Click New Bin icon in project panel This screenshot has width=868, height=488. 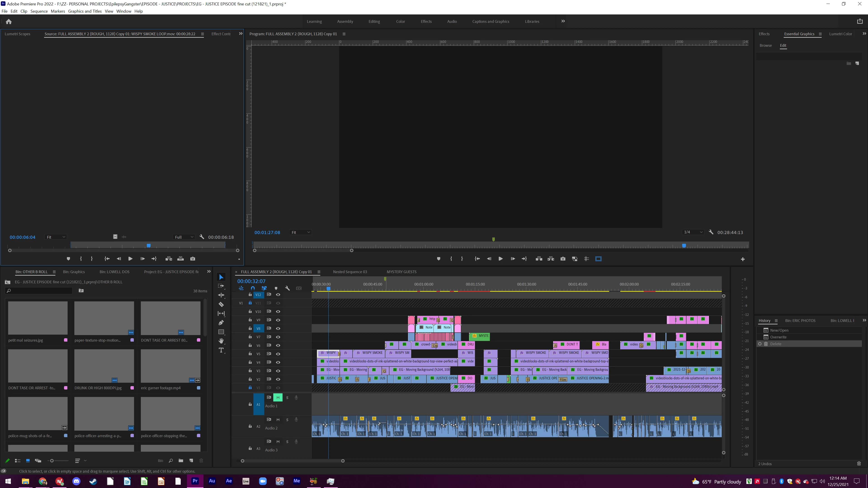click(x=181, y=460)
